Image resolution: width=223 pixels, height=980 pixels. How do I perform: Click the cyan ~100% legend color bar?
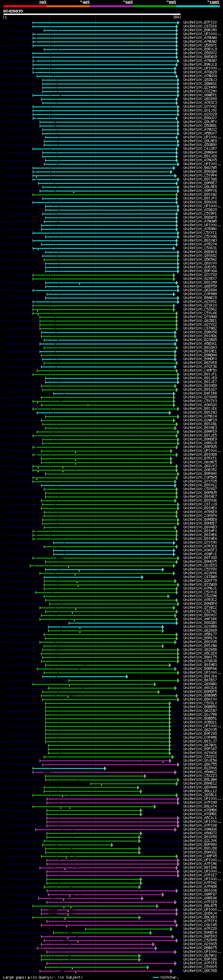pyautogui.click(x=198, y=6)
